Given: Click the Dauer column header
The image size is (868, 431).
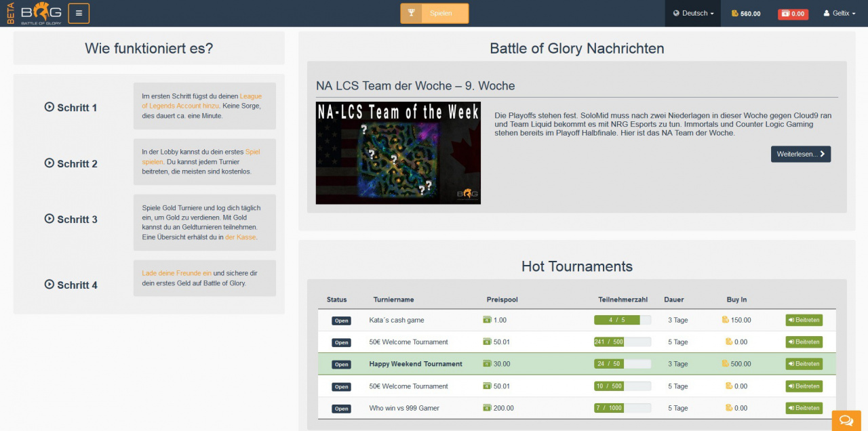Looking at the screenshot, I should 674,300.
